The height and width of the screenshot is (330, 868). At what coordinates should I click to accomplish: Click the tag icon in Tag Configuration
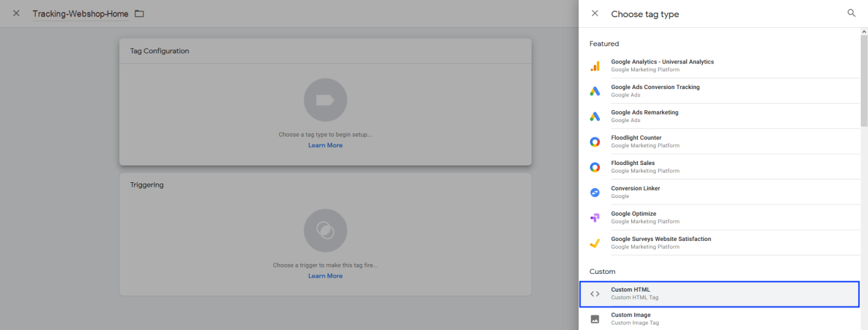[325, 100]
